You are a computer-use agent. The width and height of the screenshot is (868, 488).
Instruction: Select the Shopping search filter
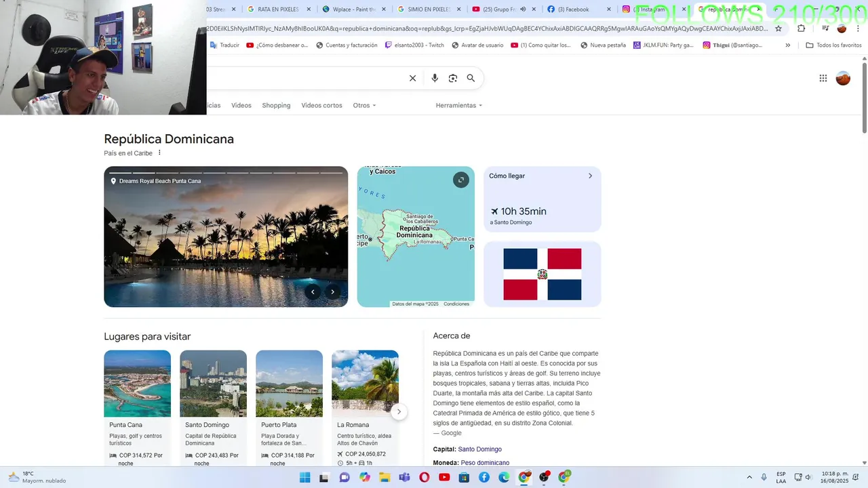(x=276, y=106)
